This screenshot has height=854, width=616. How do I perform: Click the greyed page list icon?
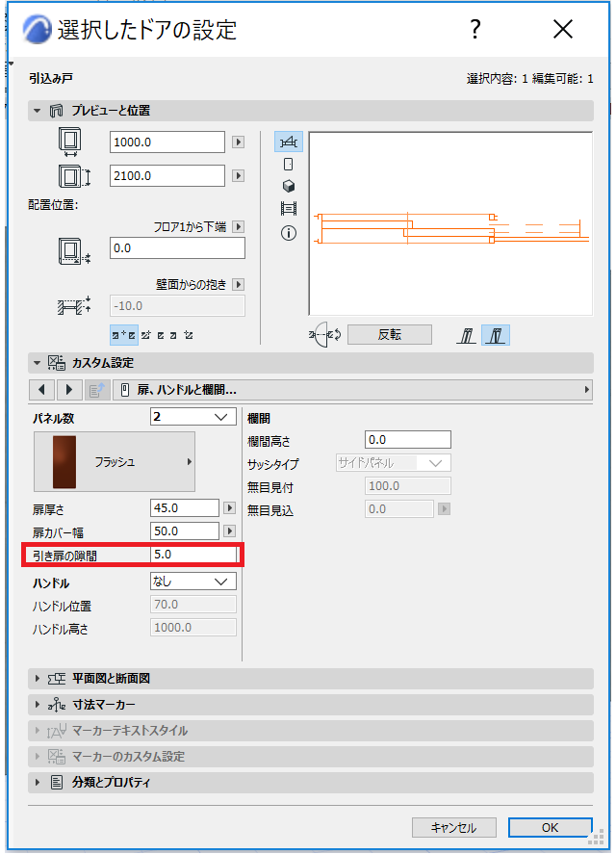97,390
